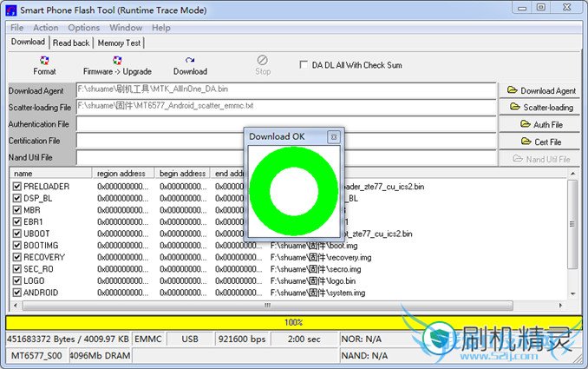Click the Cert File folder button
Image resolution: width=588 pixels, height=369 pixels.
click(x=541, y=142)
